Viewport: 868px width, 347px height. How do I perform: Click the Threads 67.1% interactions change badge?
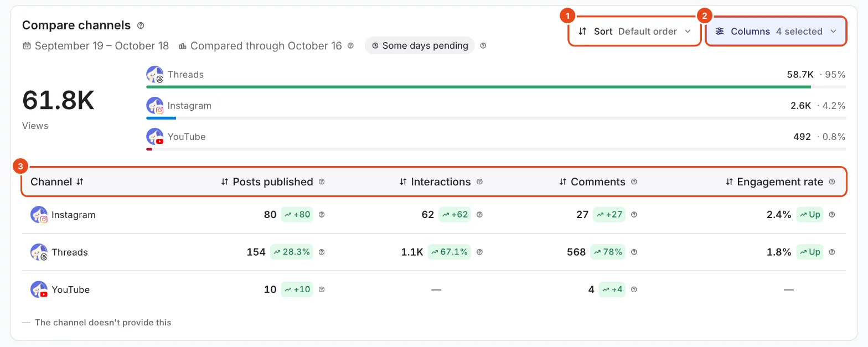click(449, 252)
